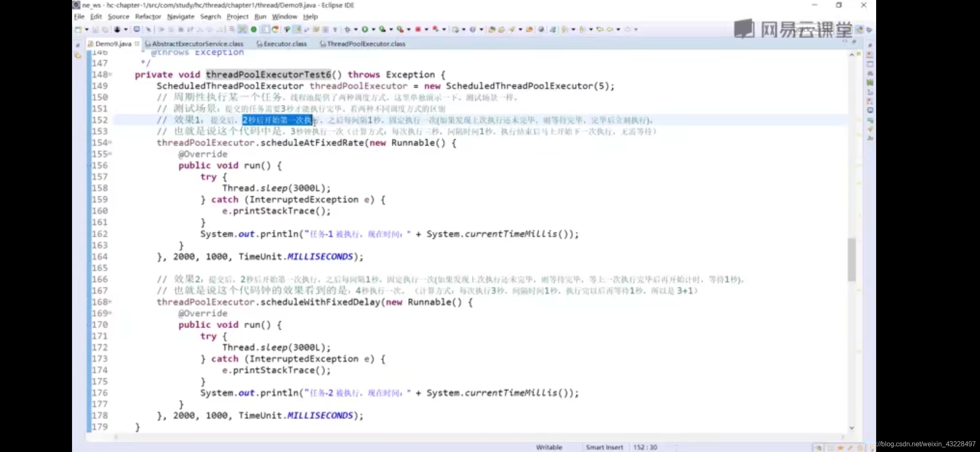Open the Forward history dropdown arrow
Viewport: 980px width, 452px height.
point(636,29)
